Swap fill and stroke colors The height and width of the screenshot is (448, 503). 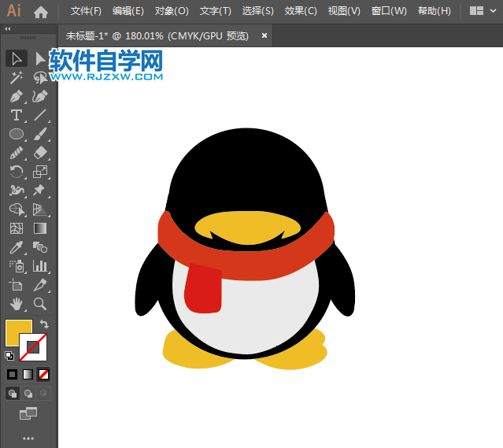pyautogui.click(x=45, y=324)
